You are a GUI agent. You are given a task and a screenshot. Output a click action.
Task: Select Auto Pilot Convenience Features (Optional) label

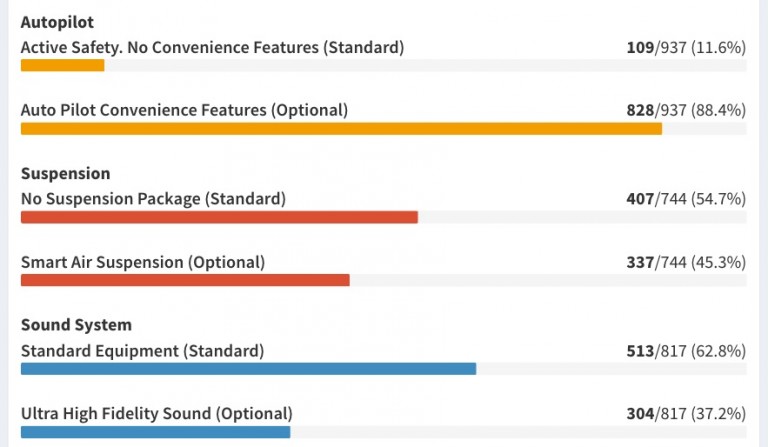click(x=184, y=110)
